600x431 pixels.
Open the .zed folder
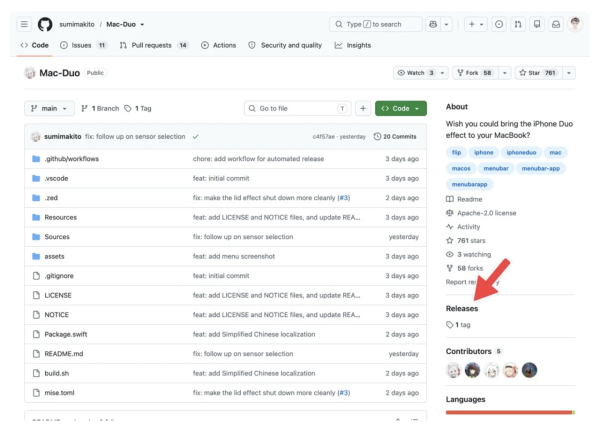pyautogui.click(x=51, y=198)
